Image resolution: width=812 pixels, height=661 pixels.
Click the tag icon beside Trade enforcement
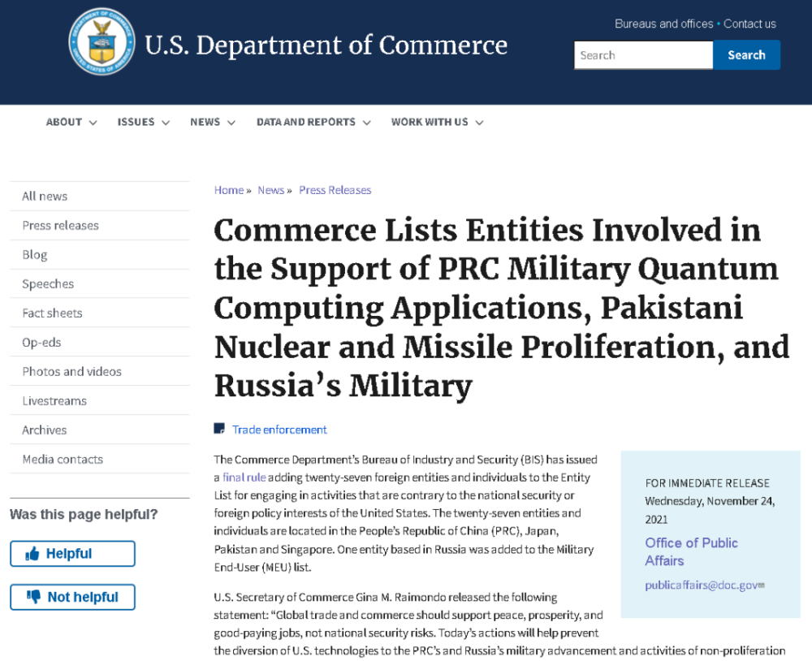pyautogui.click(x=219, y=429)
